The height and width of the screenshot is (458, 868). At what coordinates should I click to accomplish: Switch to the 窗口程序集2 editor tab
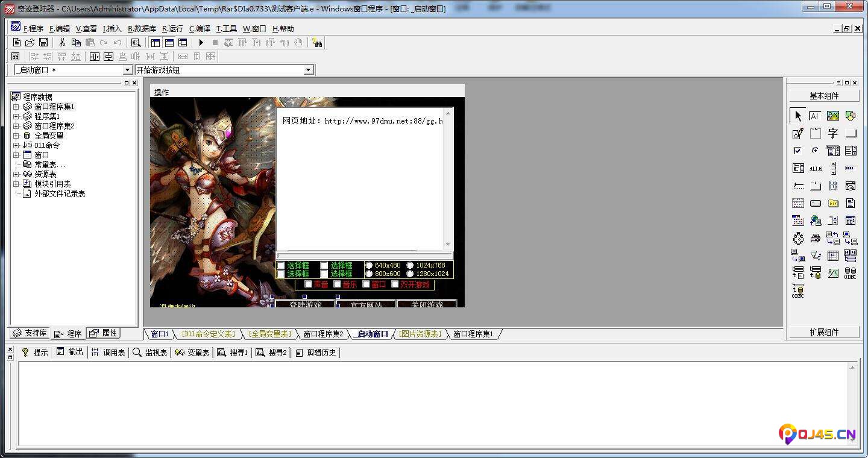(x=323, y=334)
